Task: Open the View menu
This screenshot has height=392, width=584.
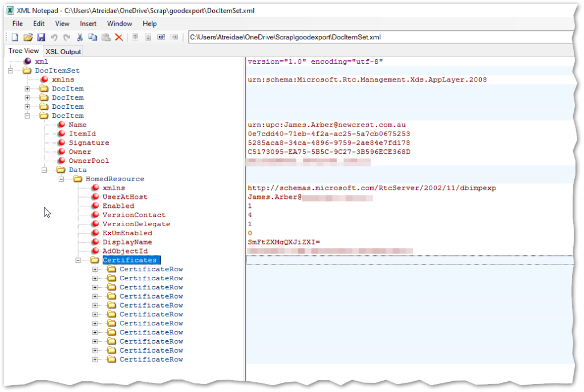Action: (x=62, y=23)
